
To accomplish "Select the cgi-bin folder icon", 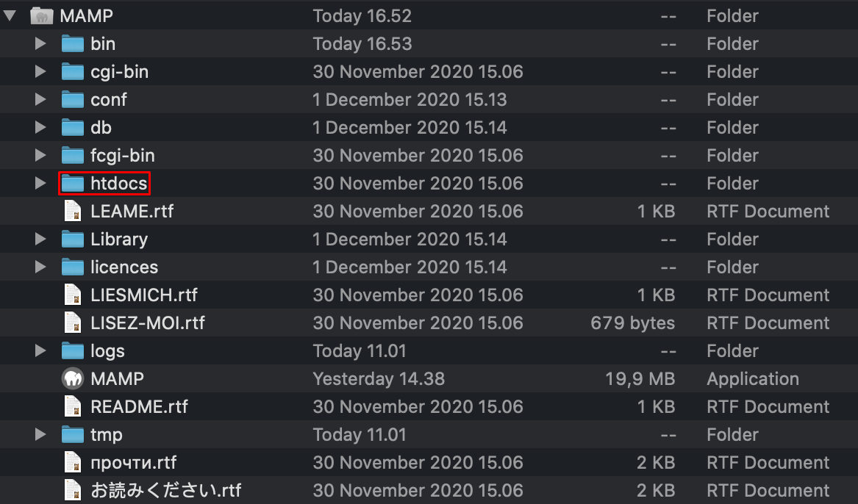I will [x=72, y=72].
